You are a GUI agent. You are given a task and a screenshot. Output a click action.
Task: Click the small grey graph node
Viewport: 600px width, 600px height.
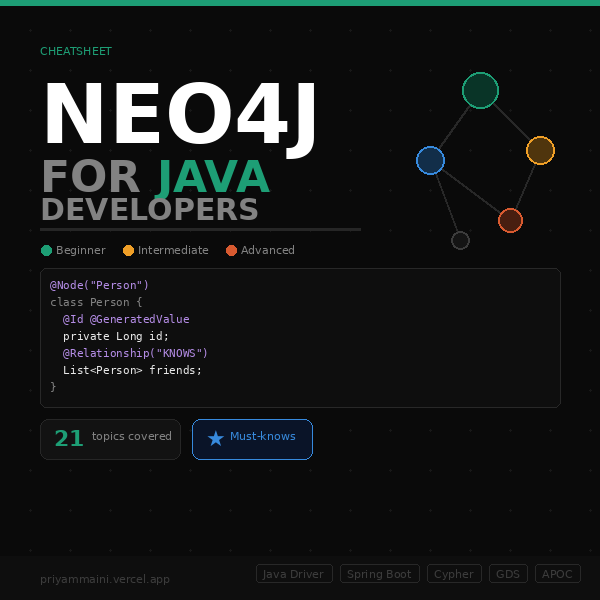[460, 240]
